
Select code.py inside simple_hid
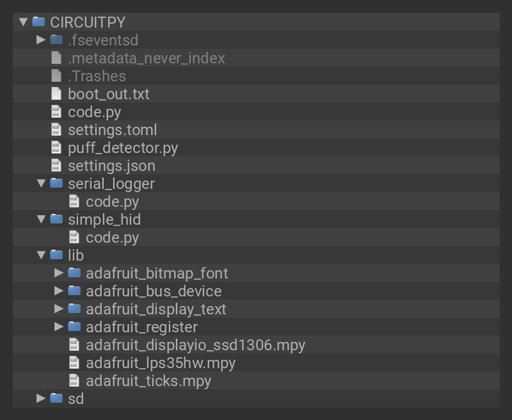coord(113,237)
